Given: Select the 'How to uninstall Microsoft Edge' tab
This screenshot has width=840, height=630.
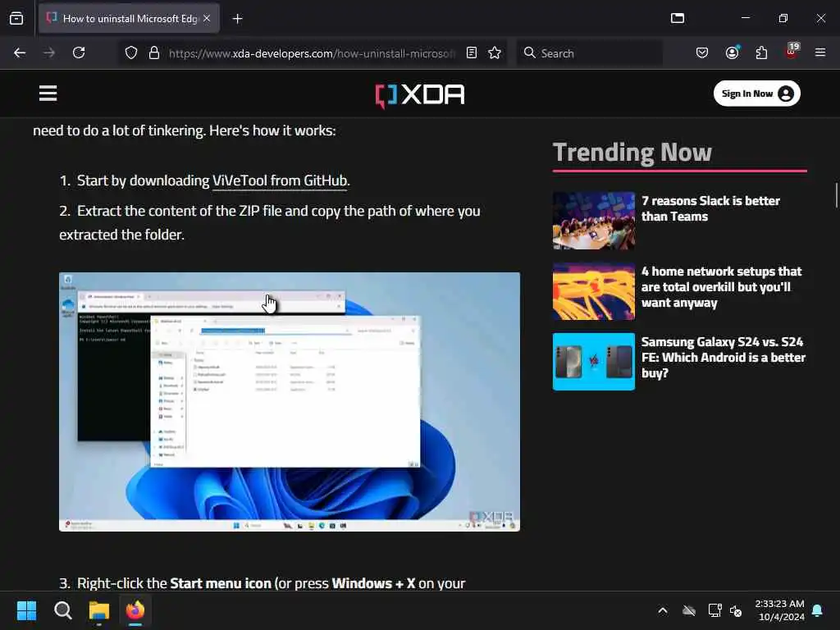Looking at the screenshot, I should pos(129,19).
